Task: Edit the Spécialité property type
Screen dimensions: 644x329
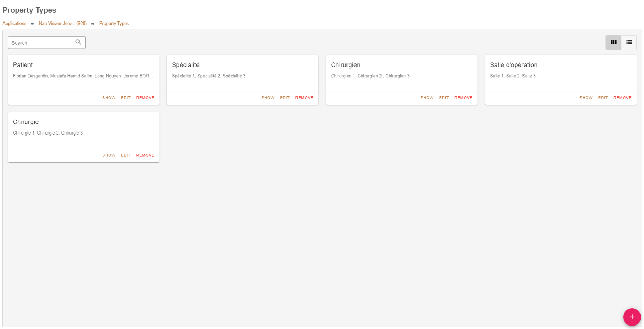Action: (285, 98)
